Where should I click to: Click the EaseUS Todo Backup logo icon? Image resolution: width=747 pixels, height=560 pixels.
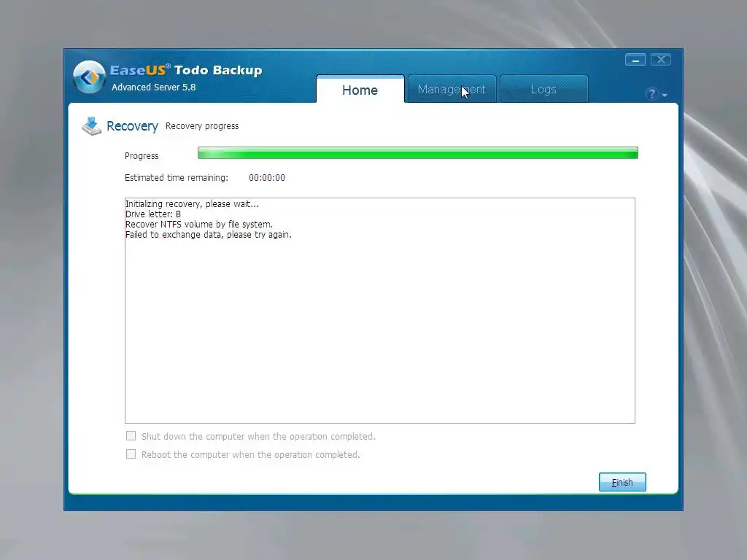pyautogui.click(x=89, y=77)
